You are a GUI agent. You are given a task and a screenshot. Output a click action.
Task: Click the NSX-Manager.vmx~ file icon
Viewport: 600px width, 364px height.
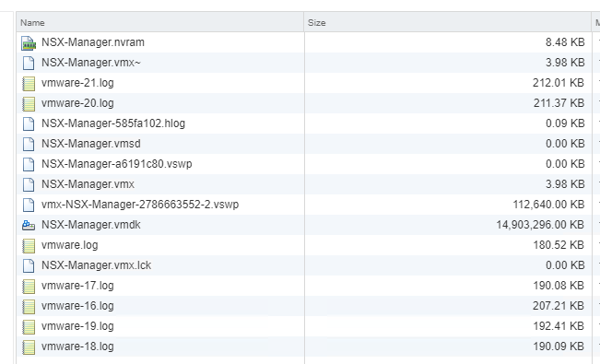(x=29, y=64)
